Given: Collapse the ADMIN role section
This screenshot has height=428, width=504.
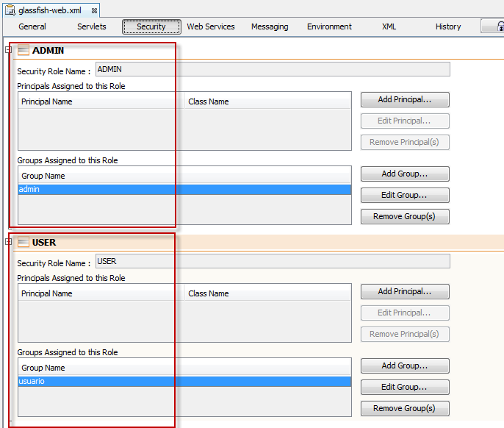Looking at the screenshot, I should click(8, 50).
